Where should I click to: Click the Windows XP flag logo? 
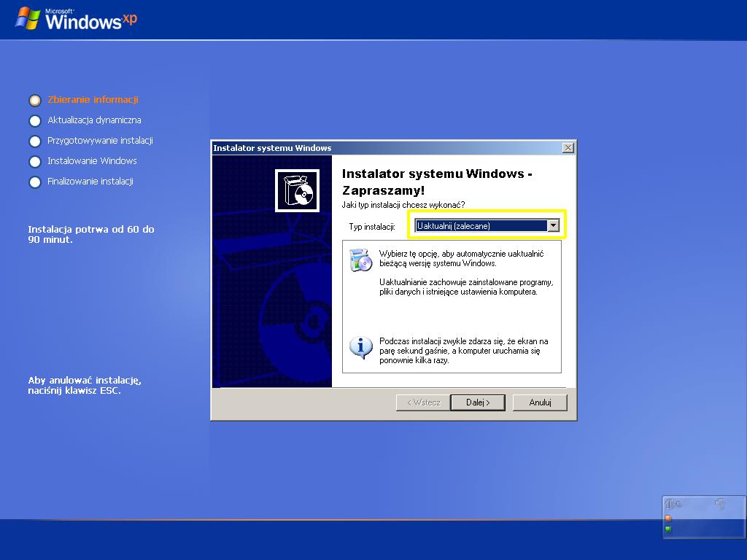point(28,19)
